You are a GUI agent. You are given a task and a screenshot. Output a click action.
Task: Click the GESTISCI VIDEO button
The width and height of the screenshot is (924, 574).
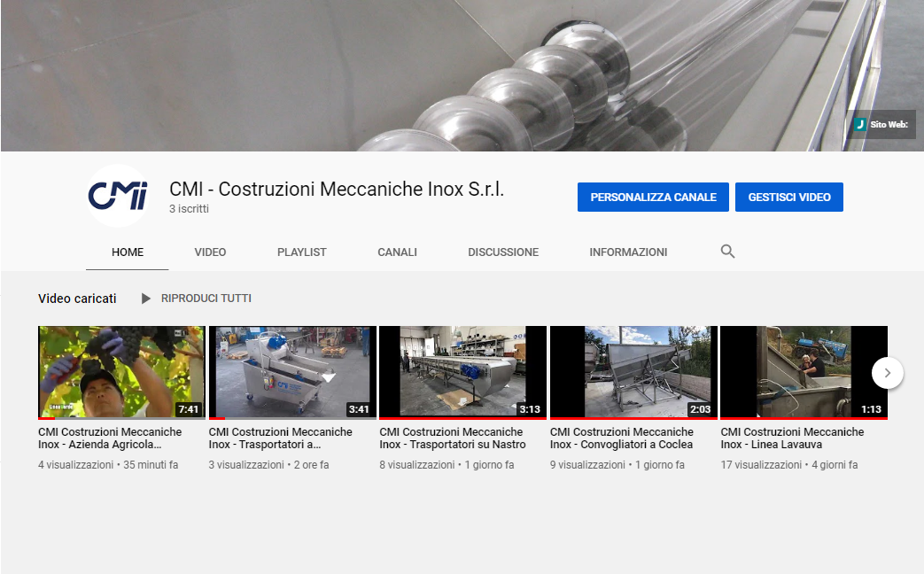click(x=788, y=198)
